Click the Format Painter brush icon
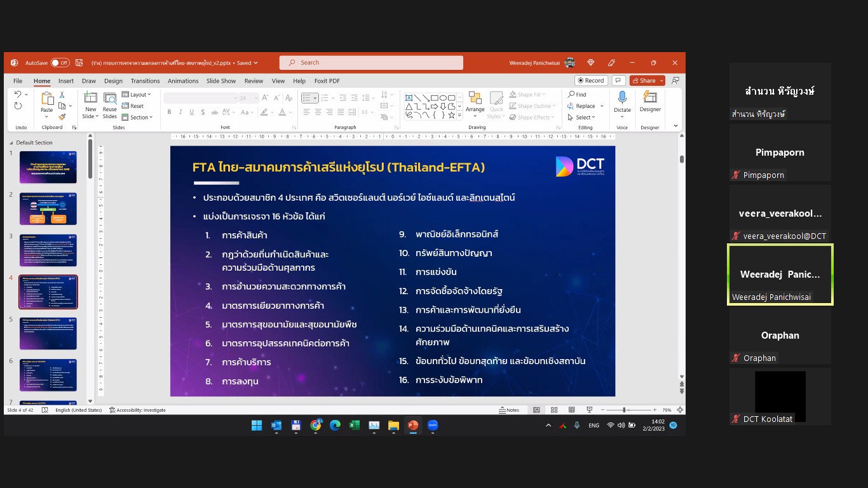 pyautogui.click(x=62, y=117)
